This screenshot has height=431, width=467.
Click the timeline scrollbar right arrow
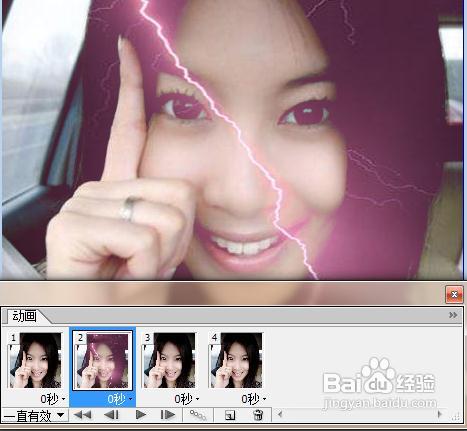click(x=439, y=414)
